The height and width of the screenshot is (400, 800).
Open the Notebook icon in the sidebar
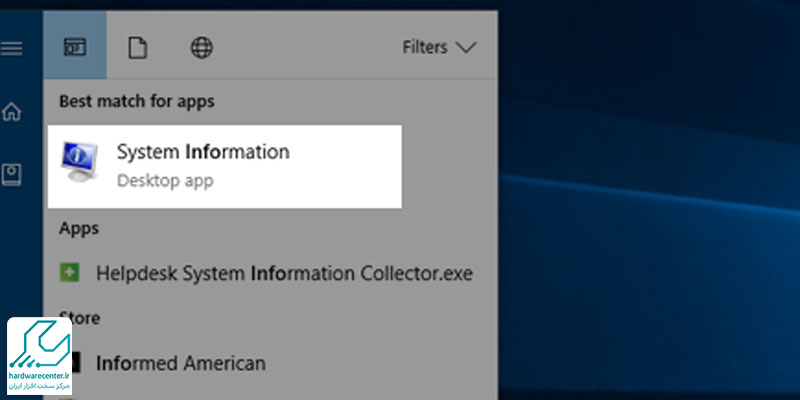coord(11,174)
